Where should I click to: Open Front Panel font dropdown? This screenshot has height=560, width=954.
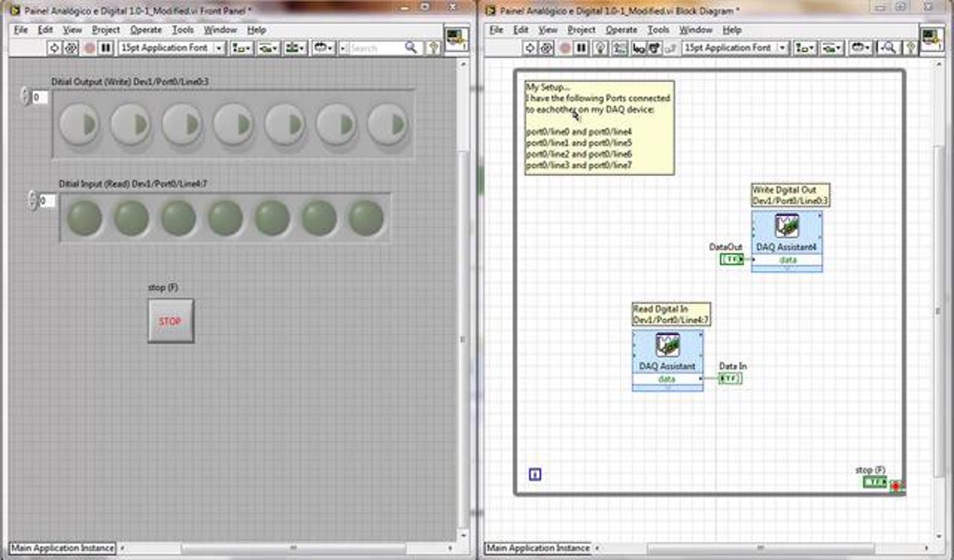pos(171,48)
